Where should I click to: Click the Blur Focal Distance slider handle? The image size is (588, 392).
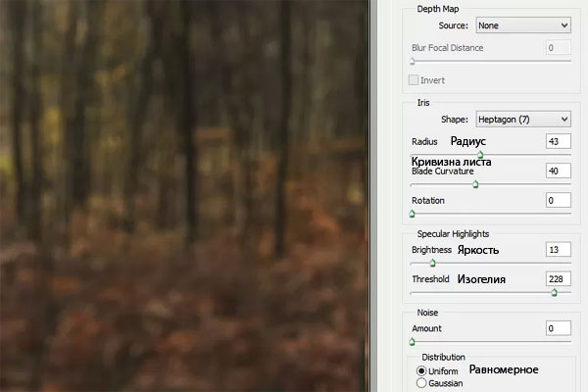coord(413,61)
